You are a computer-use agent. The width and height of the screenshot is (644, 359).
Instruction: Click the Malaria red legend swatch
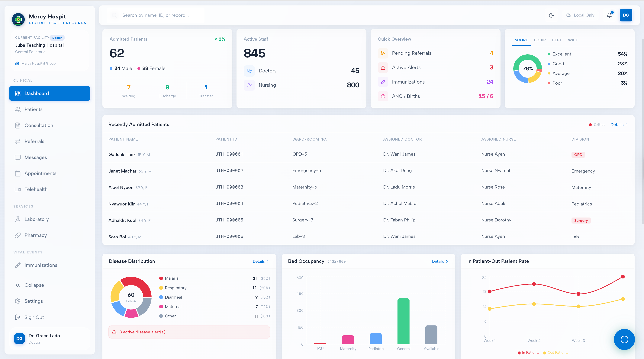(161, 278)
